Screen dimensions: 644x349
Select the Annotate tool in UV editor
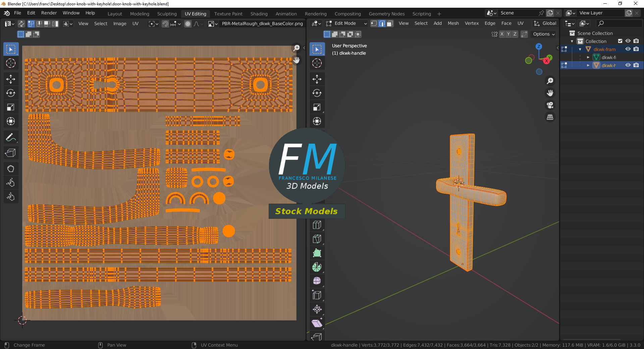(11, 137)
